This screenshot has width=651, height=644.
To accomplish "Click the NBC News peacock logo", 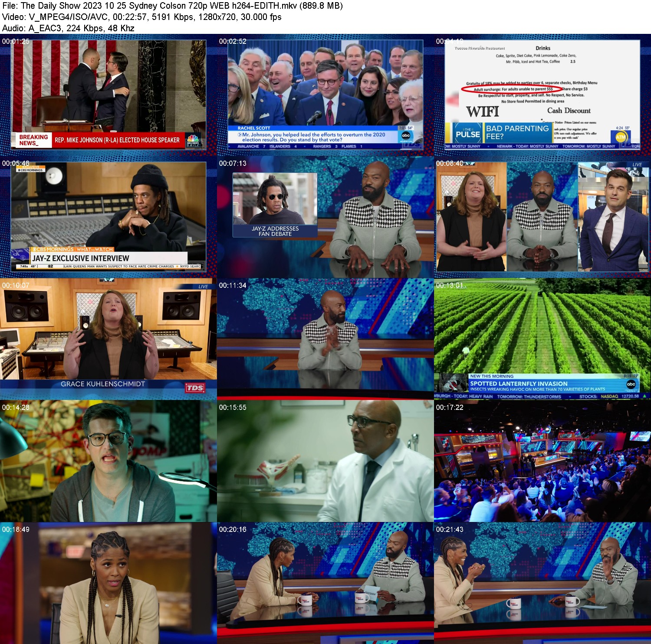I will point(193,140).
